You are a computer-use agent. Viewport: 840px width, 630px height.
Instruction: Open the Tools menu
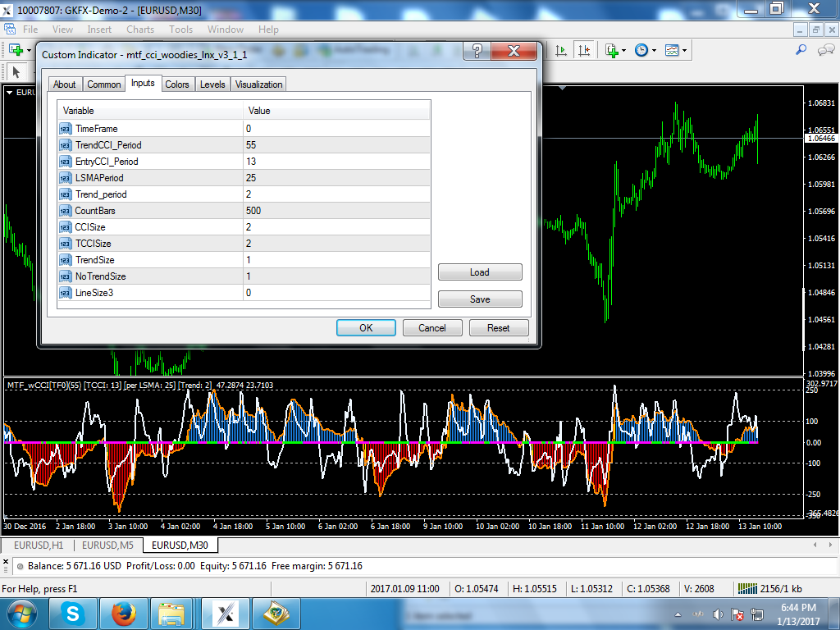click(x=181, y=30)
